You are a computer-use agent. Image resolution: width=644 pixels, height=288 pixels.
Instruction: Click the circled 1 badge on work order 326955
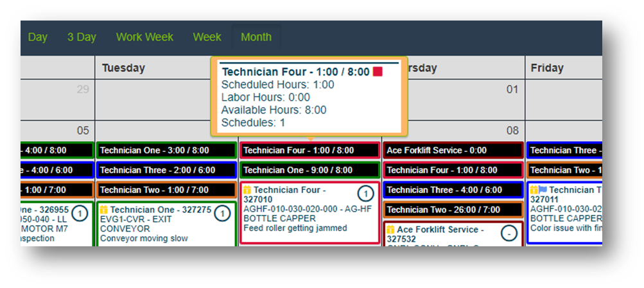tap(80, 213)
